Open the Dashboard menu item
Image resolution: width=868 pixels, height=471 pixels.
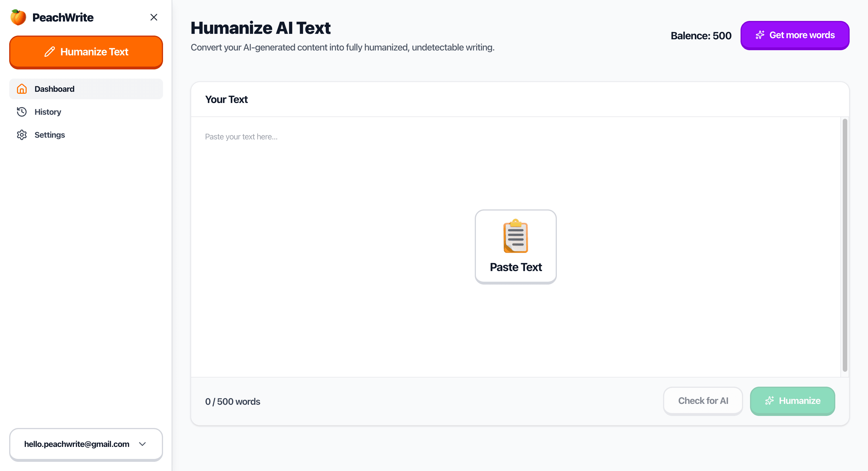54,89
